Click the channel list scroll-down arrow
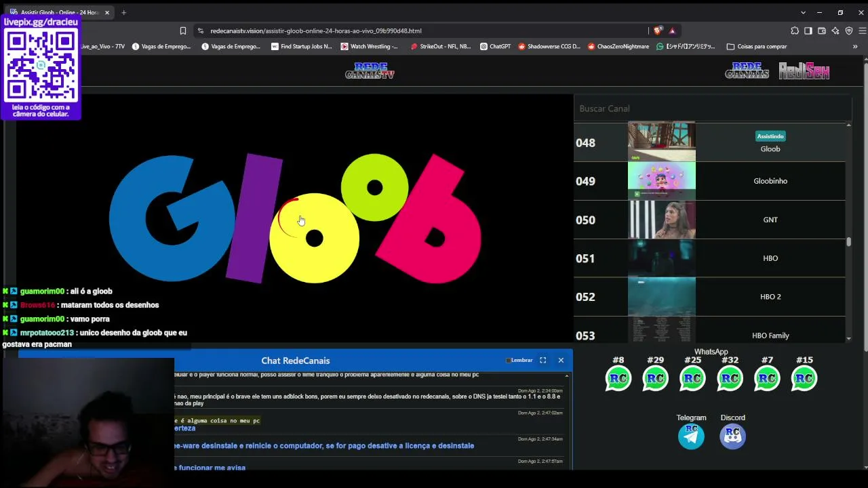 pos(848,338)
